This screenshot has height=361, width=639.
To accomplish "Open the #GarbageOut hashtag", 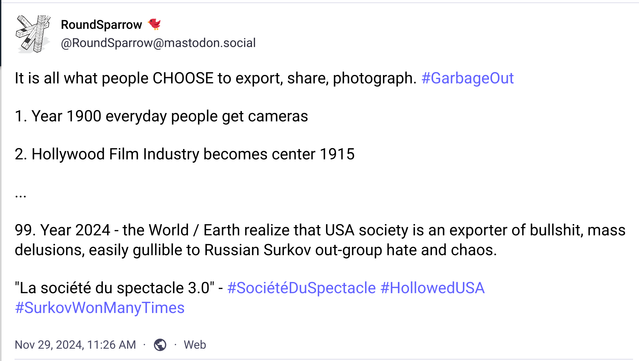I will 467,78.
